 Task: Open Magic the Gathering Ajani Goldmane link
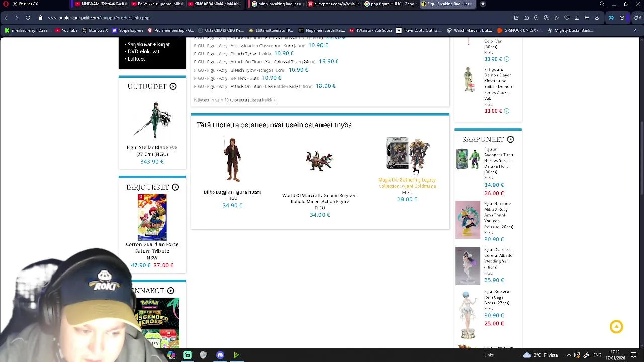pos(407,183)
